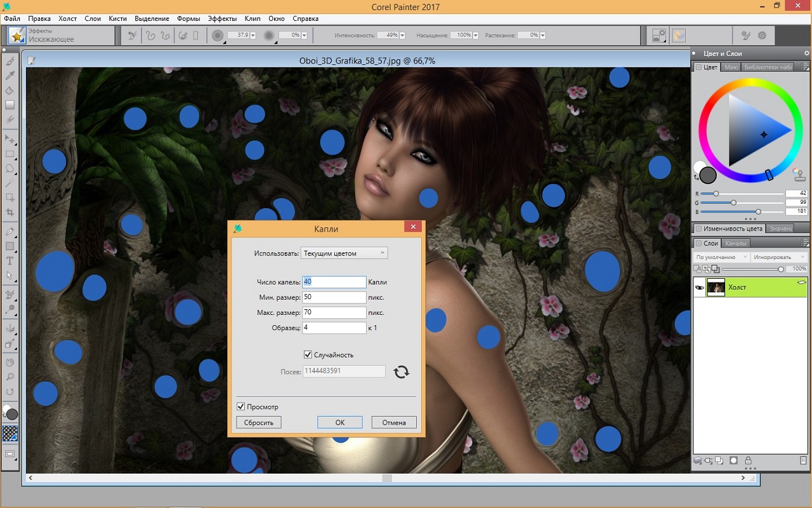Open the Игнорировать depth dropdown
This screenshot has height=508, width=812.
click(778, 257)
